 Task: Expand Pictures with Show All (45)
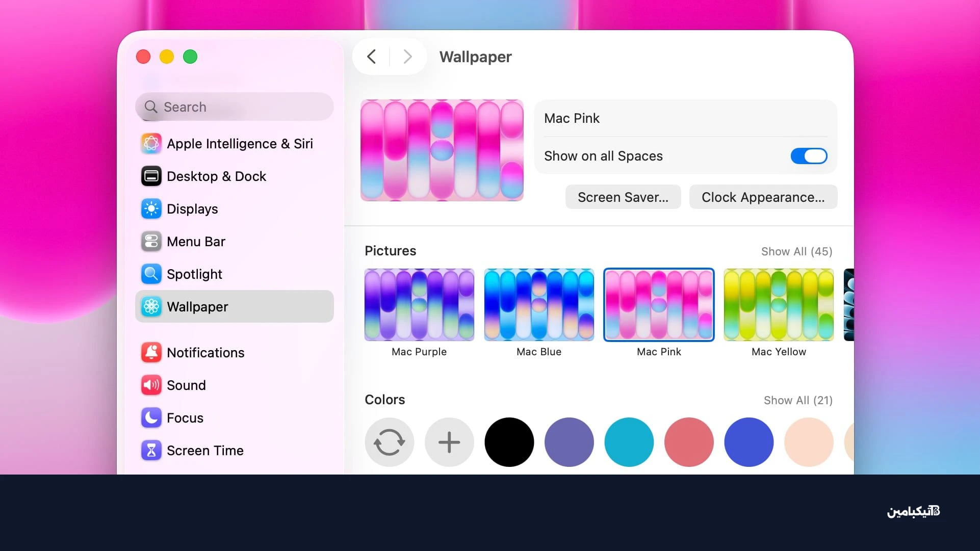[x=796, y=251]
